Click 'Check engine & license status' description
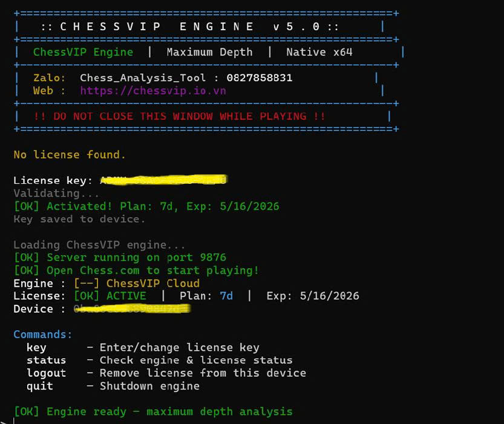 click(196, 360)
